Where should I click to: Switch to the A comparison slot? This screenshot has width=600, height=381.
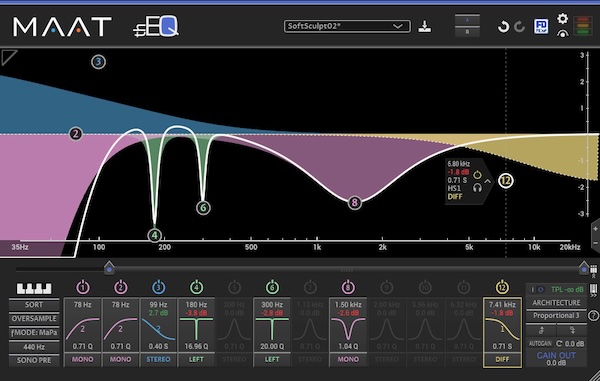point(467,20)
